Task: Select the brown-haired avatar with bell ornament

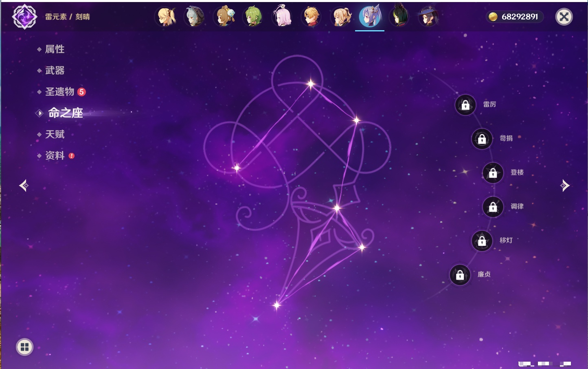Action: coord(224,17)
